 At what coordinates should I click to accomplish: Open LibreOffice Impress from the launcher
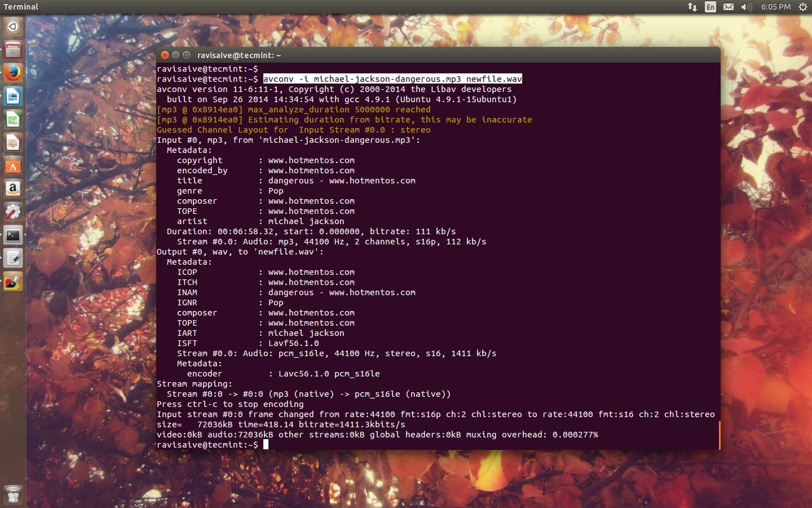pos(13,142)
